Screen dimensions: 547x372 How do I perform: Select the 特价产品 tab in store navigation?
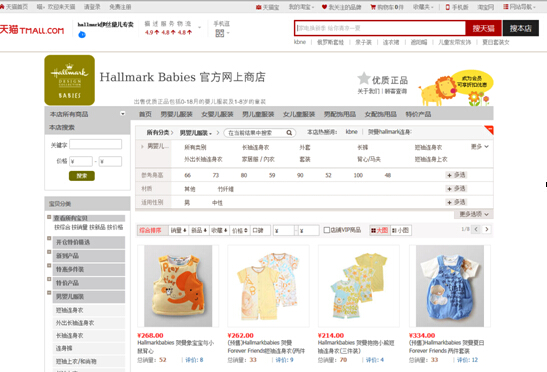pos(418,114)
